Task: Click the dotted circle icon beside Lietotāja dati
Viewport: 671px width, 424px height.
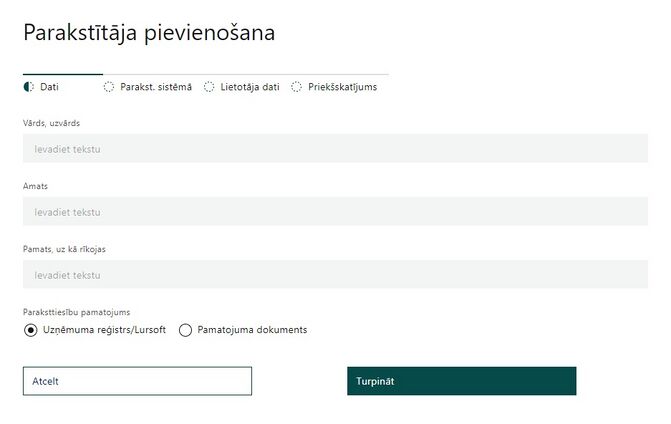Action: (209, 87)
